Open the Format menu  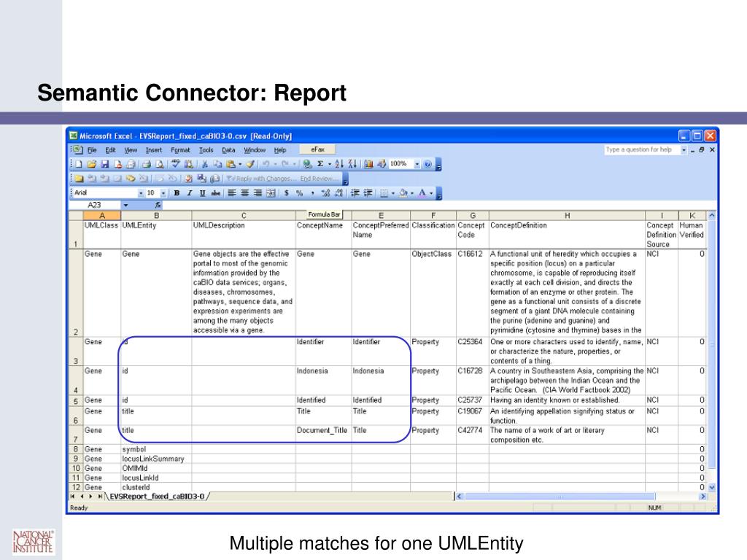click(180, 150)
